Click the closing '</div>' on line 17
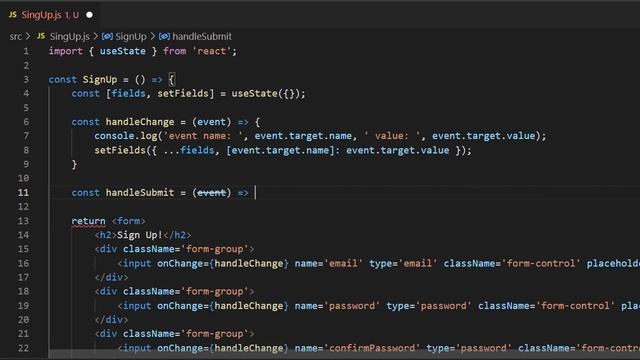This screenshot has width=640, height=360. 111,278
